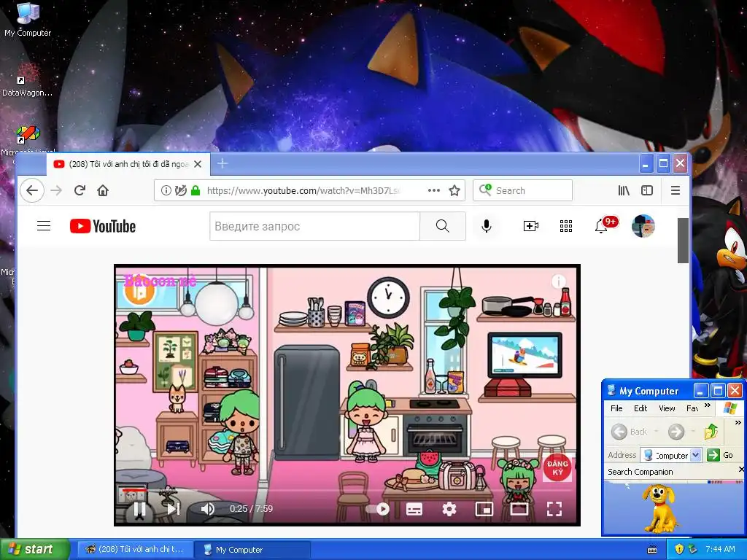
Task: Open File menu in My Computer
Action: [616, 408]
